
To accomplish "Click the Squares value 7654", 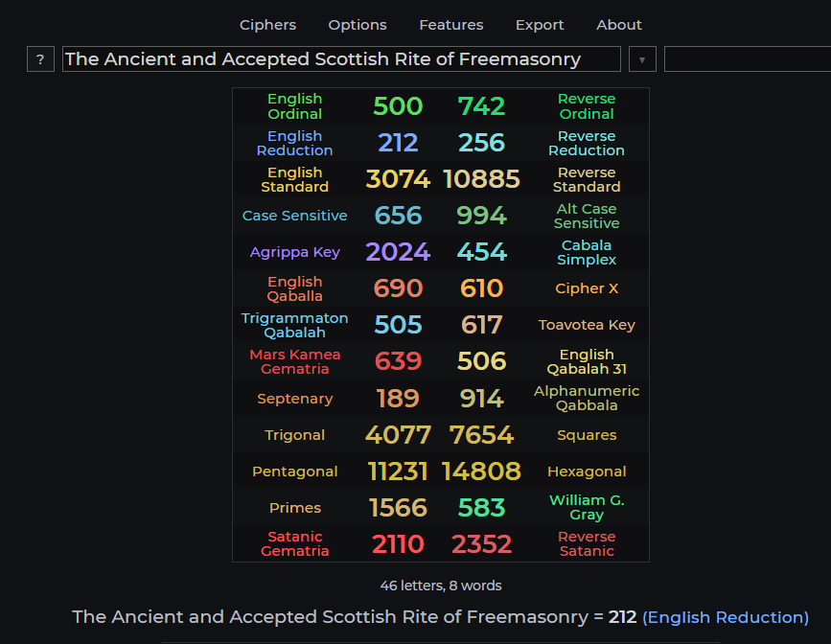I will 481,435.
